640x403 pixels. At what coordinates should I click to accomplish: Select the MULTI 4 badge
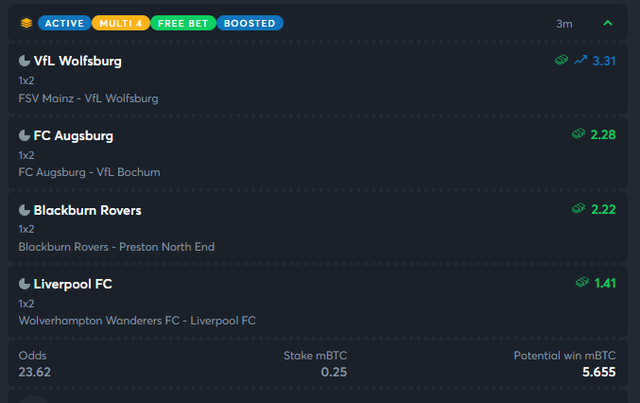click(121, 23)
